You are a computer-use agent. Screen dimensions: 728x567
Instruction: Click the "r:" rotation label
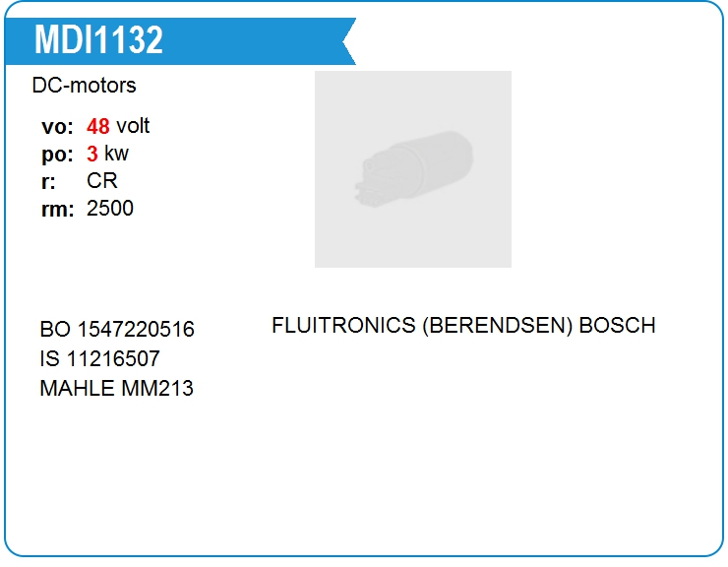click(49, 182)
